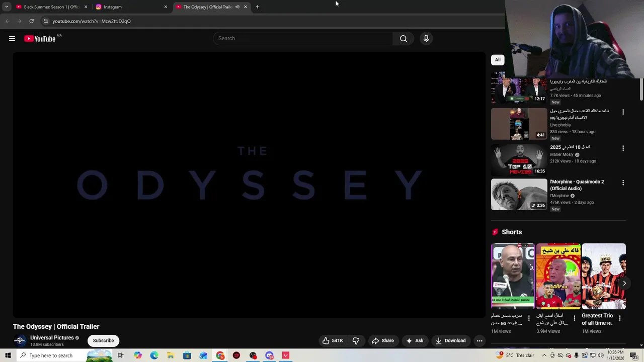Reload the current page
This screenshot has height=362, width=644.
31,21
